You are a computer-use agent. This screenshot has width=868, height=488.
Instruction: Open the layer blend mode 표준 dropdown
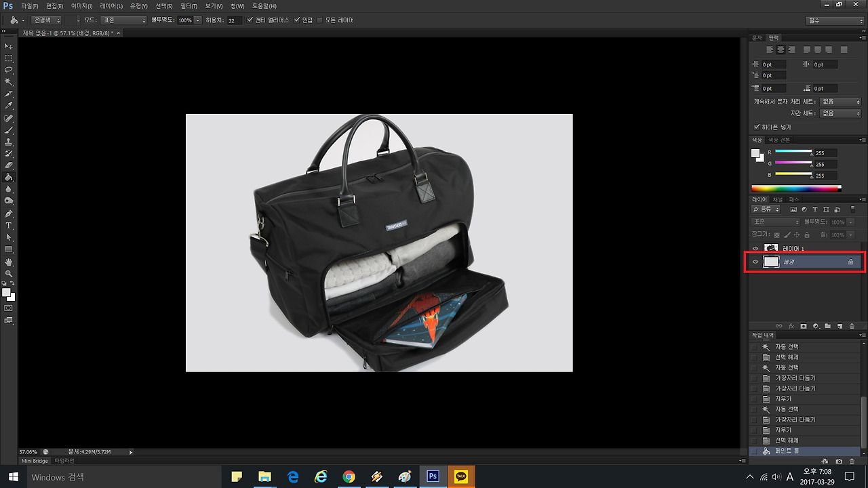click(x=776, y=222)
